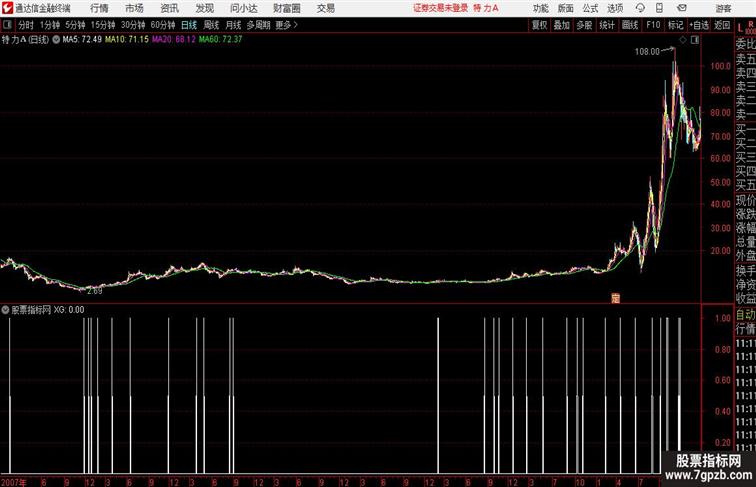Open the 行情 menu
The image size is (756, 487).
click(x=99, y=8)
